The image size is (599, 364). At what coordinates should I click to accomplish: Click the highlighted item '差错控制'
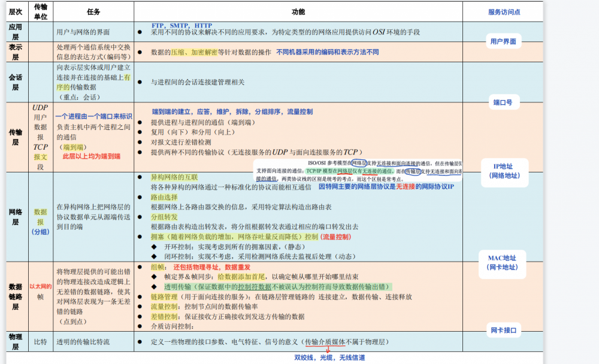tap(164, 317)
